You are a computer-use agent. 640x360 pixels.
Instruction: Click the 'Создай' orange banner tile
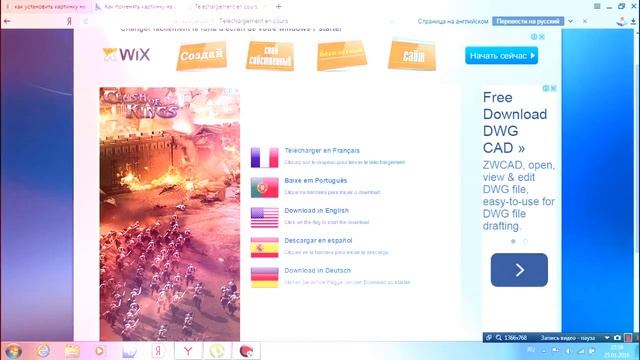[201, 56]
